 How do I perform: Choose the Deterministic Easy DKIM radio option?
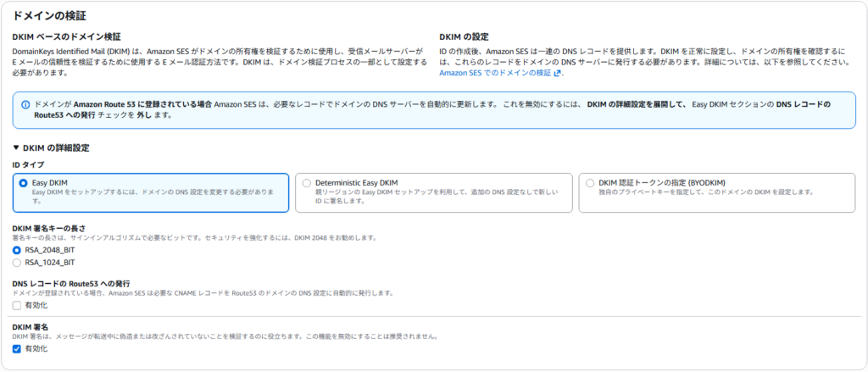click(x=307, y=182)
